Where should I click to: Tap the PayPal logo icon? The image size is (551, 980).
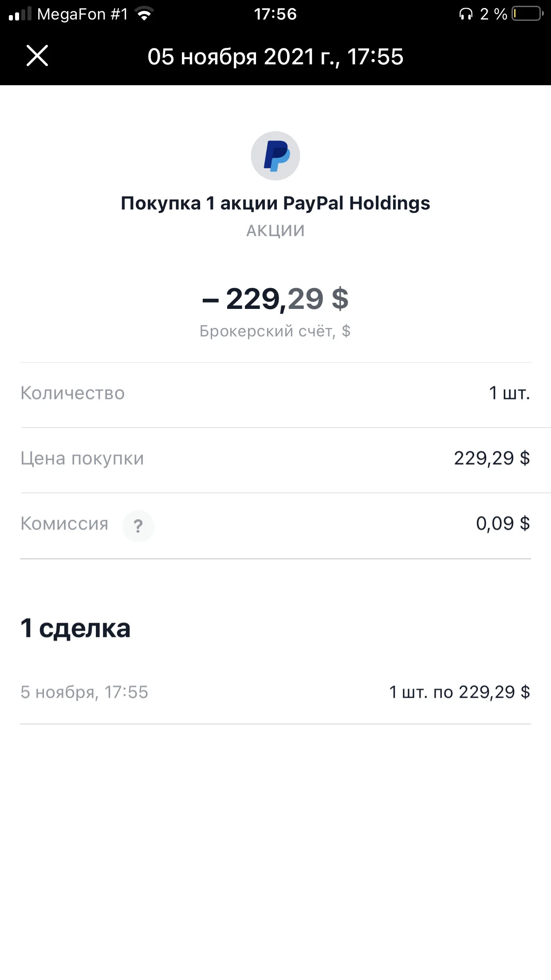point(275,156)
